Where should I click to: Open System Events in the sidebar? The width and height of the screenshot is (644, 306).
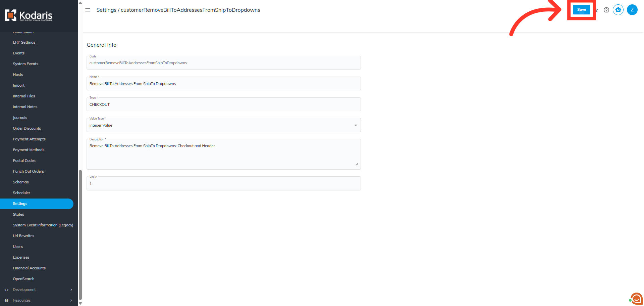point(25,64)
